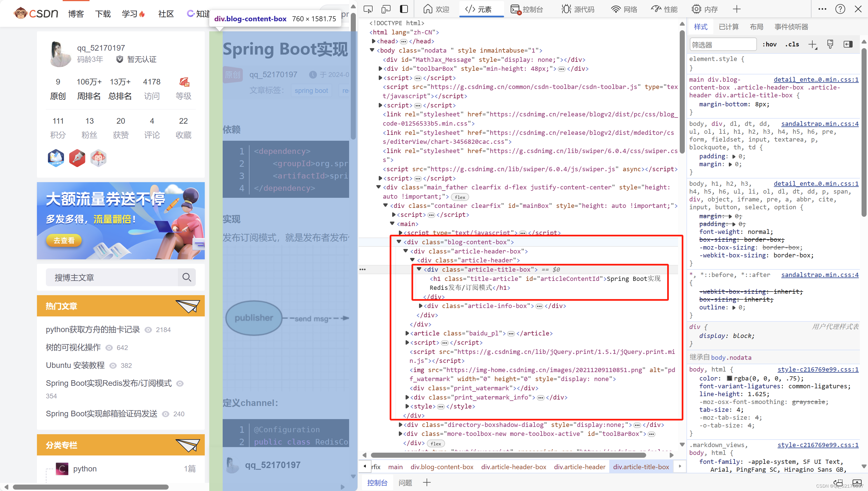Click the search magnifier in blog search
The width and height of the screenshot is (868, 491).
point(186,277)
